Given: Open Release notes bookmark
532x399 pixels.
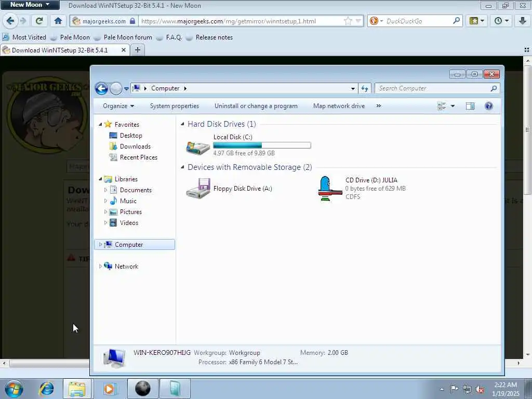Looking at the screenshot, I should [209, 37].
